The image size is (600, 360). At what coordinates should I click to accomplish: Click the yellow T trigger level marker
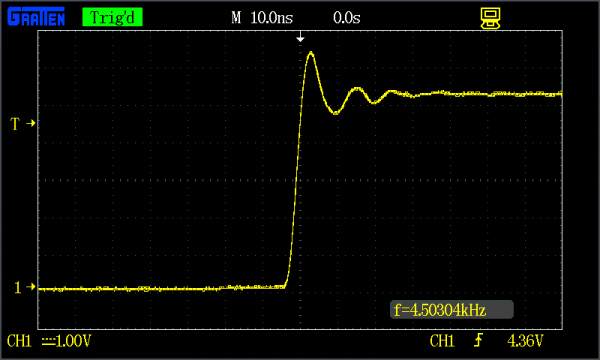click(22, 124)
